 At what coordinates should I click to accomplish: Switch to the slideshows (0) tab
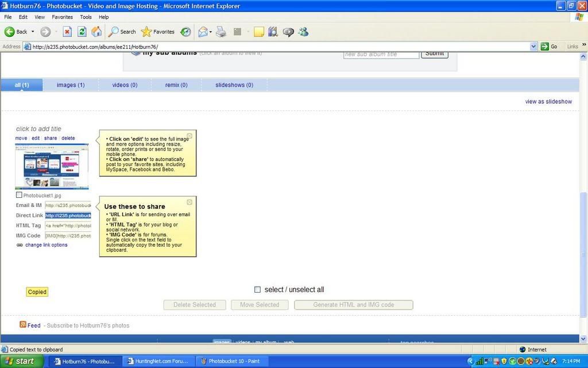tap(234, 85)
